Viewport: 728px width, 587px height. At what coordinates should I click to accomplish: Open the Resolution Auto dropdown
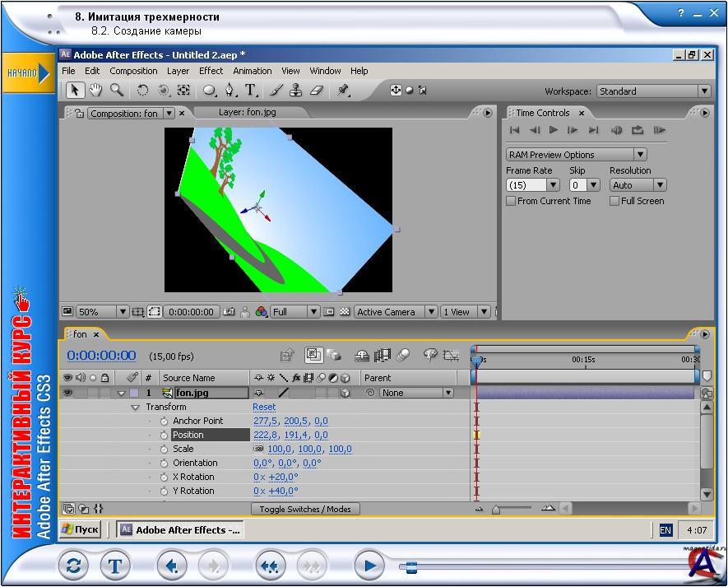tap(638, 185)
